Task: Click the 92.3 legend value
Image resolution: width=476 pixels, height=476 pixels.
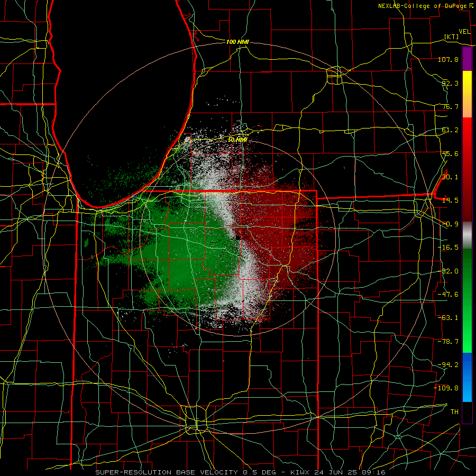Action: pyautogui.click(x=450, y=83)
